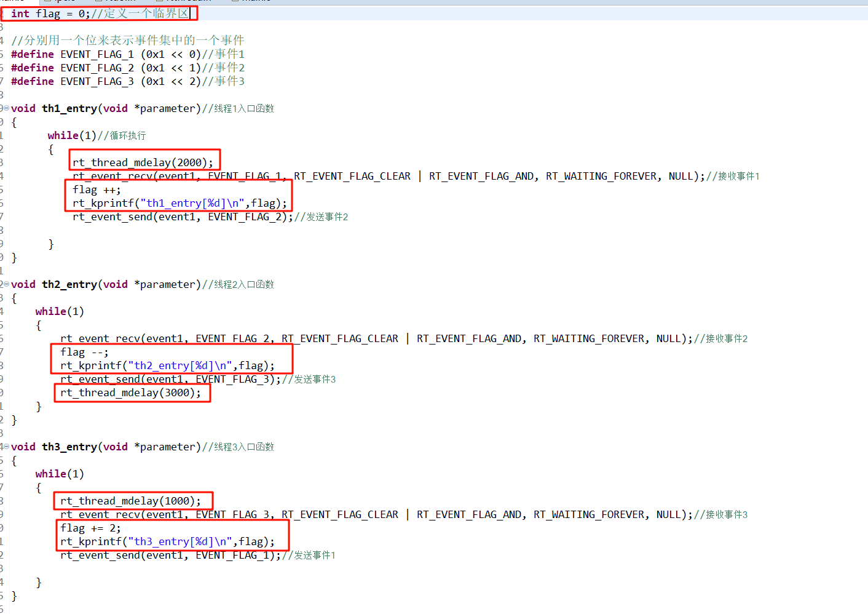Click 'while(1)' inside th3_entry
This screenshot has height=614, width=868.
point(60,474)
